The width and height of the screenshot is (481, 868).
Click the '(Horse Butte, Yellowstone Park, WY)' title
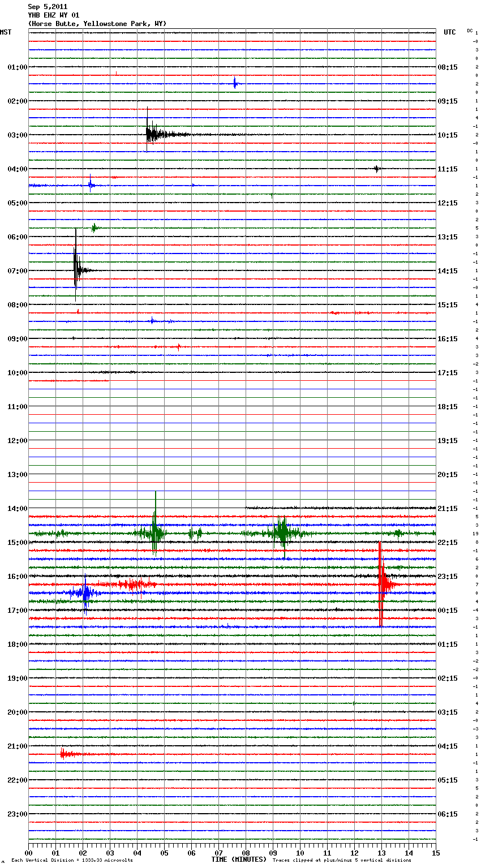pos(97,24)
